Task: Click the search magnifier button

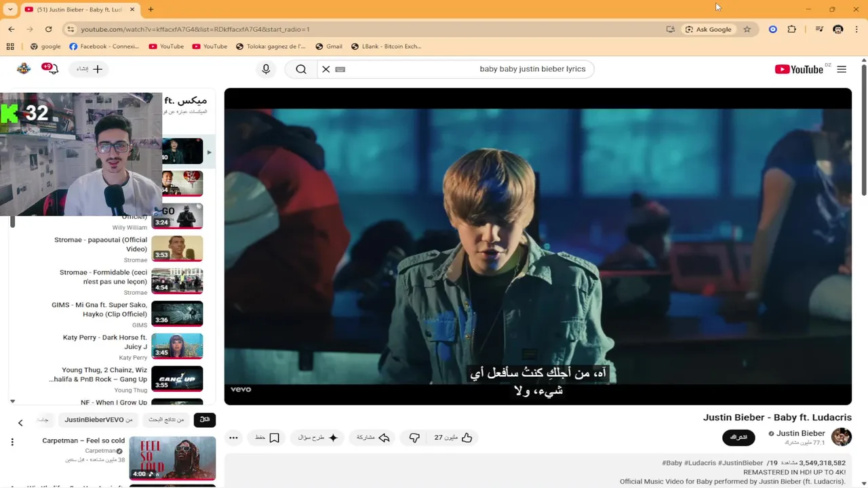Action: [301, 69]
